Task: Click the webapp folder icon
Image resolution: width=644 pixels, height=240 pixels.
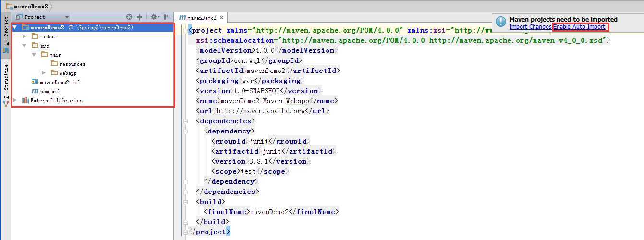Action: (x=54, y=73)
